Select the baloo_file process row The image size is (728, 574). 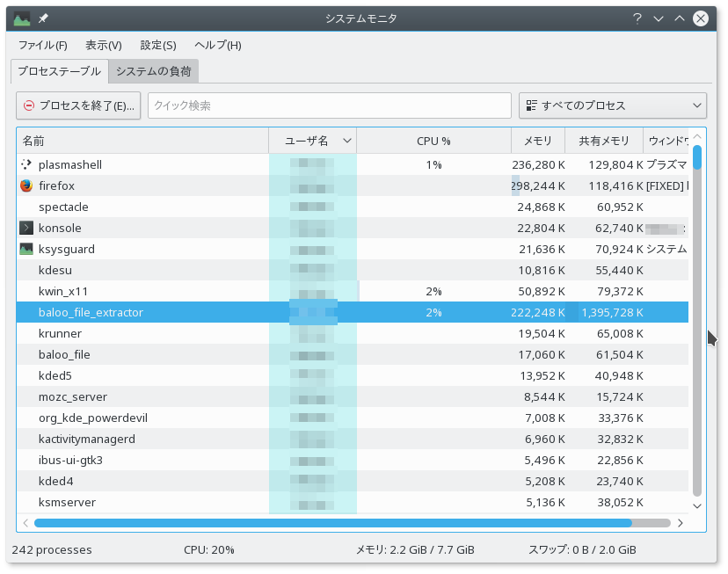tap(353, 354)
